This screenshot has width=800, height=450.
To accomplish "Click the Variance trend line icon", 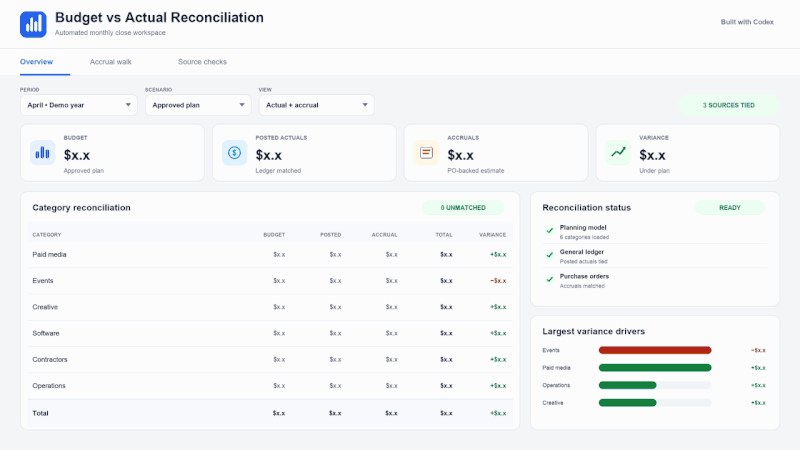I will [618, 153].
